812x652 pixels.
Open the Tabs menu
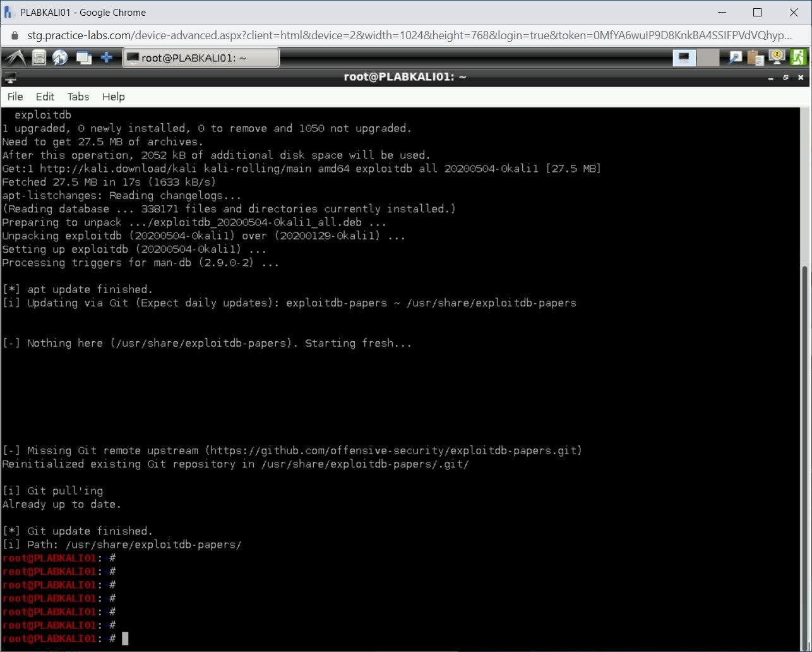[x=78, y=97]
